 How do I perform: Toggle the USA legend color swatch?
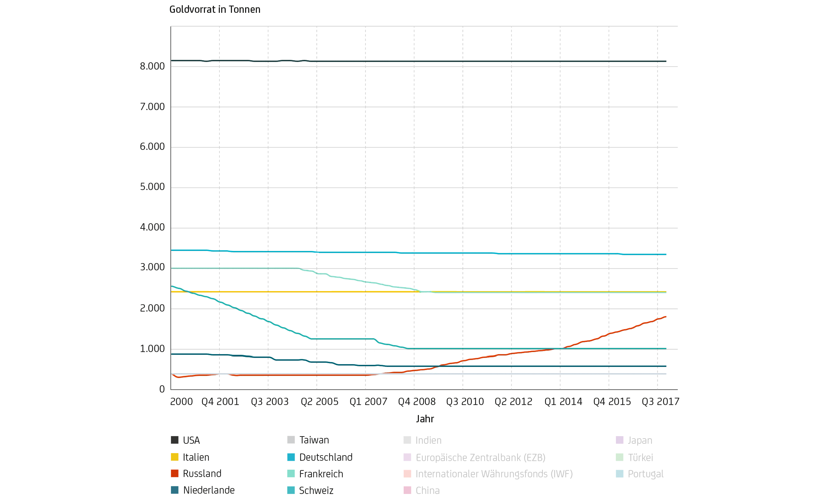(x=175, y=440)
